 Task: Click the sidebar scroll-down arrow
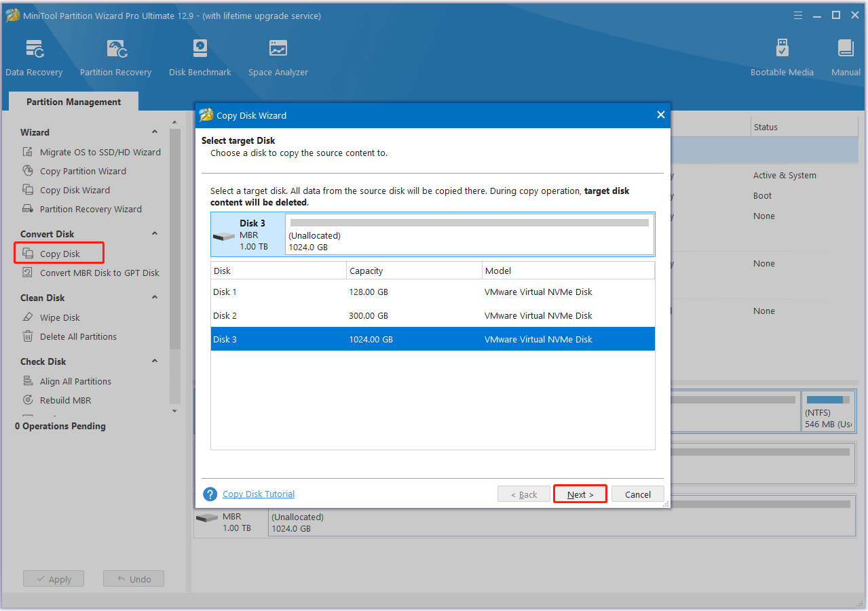174,411
